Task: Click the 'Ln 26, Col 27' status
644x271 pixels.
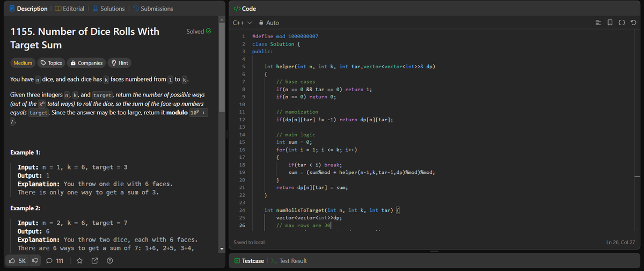Action: [620, 243]
